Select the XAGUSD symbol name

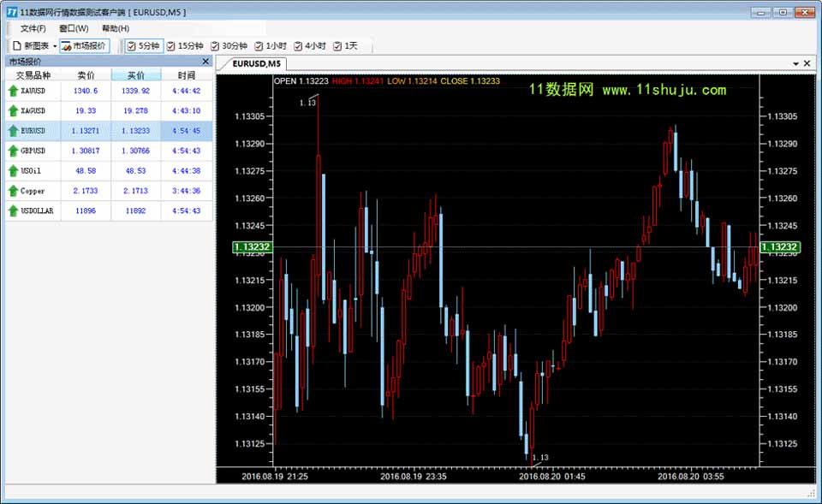(33, 110)
